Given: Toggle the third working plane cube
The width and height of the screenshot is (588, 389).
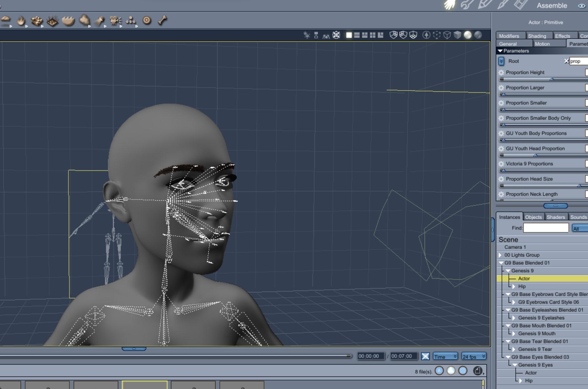Looking at the screenshot, I should (x=413, y=35).
